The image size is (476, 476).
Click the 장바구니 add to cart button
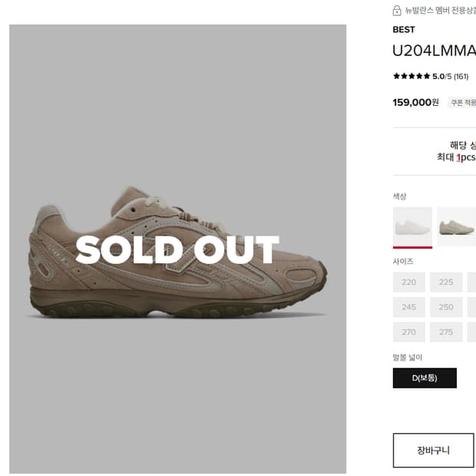(434, 450)
